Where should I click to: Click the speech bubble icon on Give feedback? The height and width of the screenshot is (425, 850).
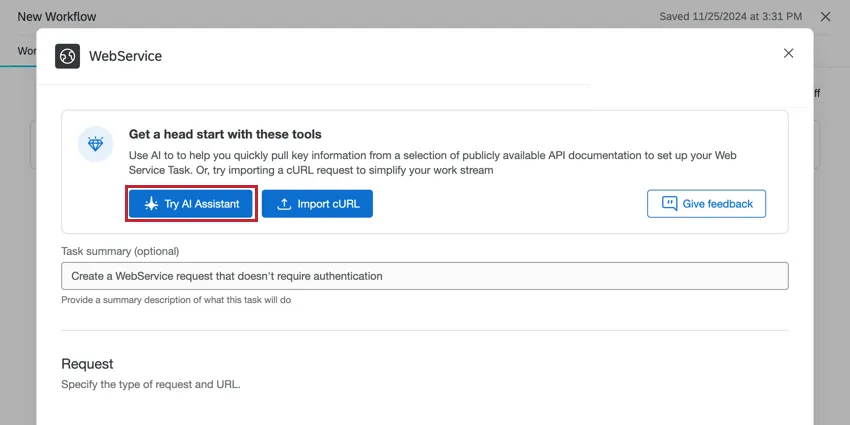669,204
